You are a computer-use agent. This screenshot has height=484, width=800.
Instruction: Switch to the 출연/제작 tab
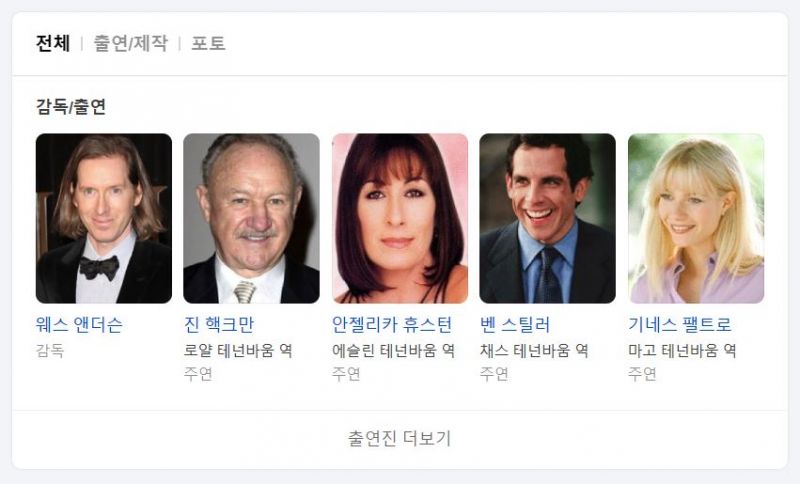coord(131,43)
